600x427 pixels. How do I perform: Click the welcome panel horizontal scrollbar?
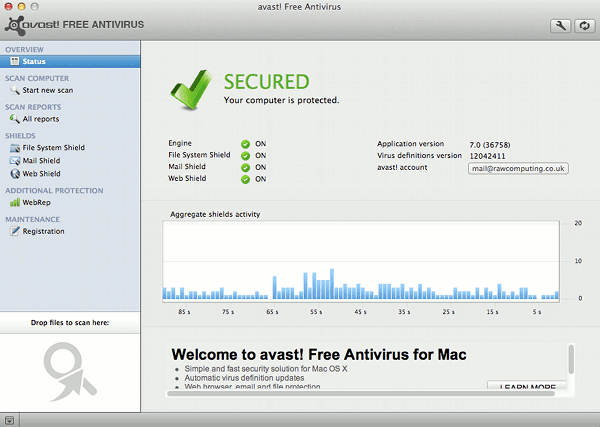click(361, 394)
